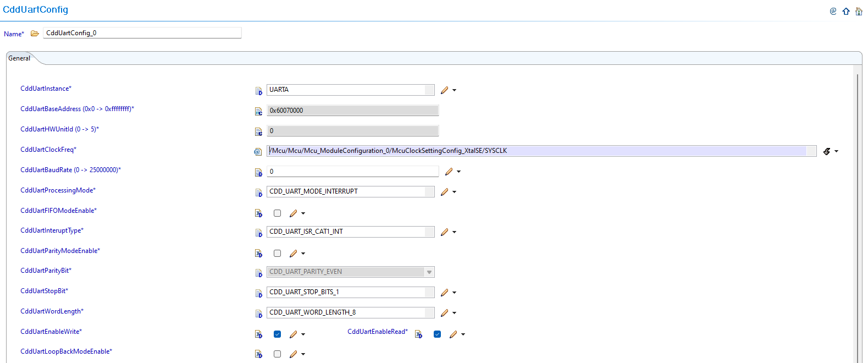Image resolution: width=868 pixels, height=363 pixels.
Task: Click the @ reference icon at top right
Action: click(x=833, y=11)
